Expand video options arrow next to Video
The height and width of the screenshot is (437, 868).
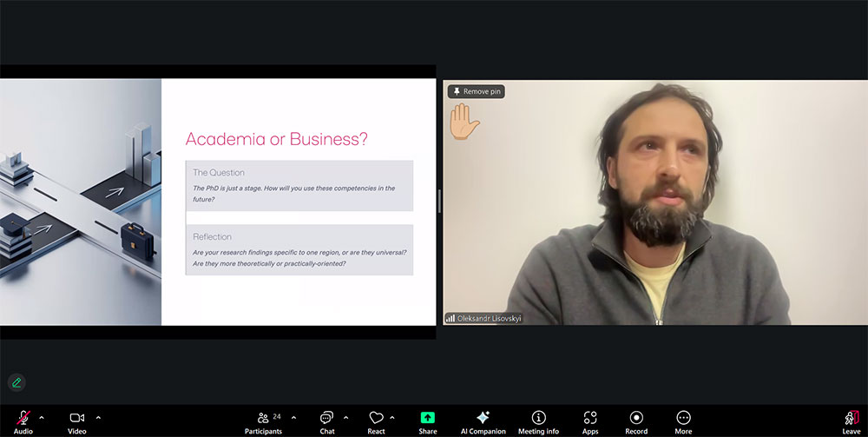coord(98,417)
